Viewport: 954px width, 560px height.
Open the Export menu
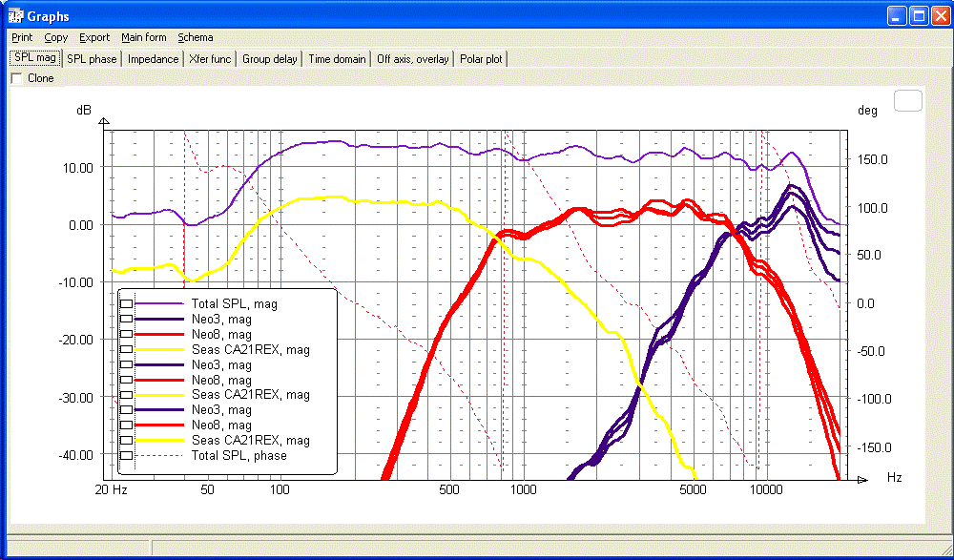click(x=94, y=38)
